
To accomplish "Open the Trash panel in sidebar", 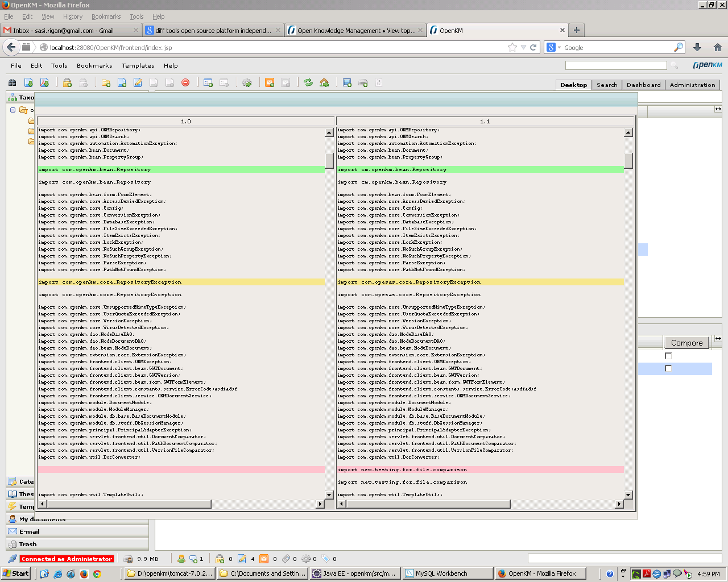I will [27, 544].
